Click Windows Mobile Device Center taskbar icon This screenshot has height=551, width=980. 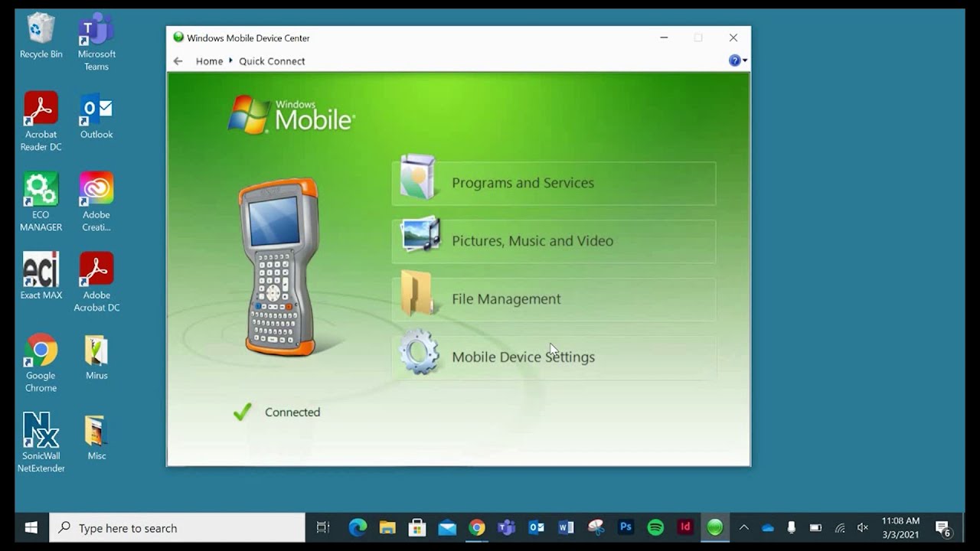point(714,527)
